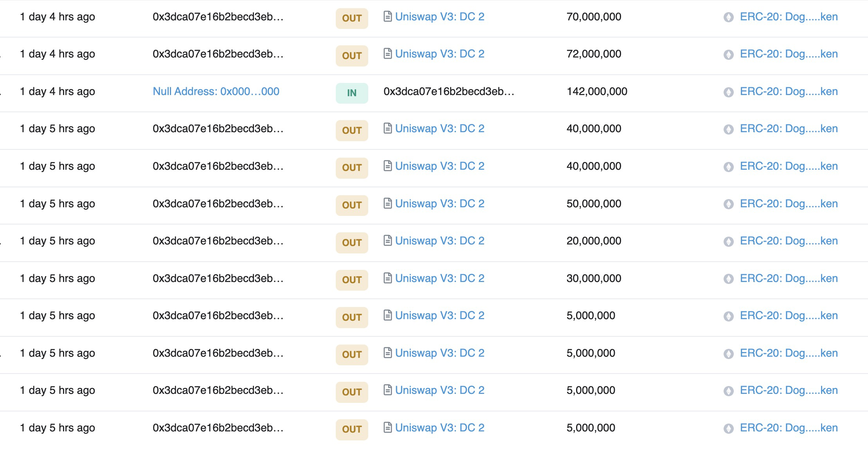
Task: Click contract icon in the 50,000,000 row
Action: click(x=387, y=203)
